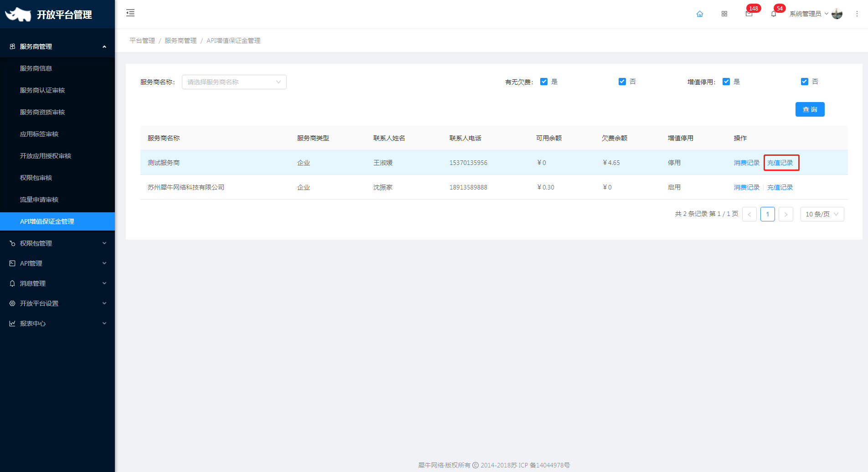Go to the next page arrow

[786, 214]
